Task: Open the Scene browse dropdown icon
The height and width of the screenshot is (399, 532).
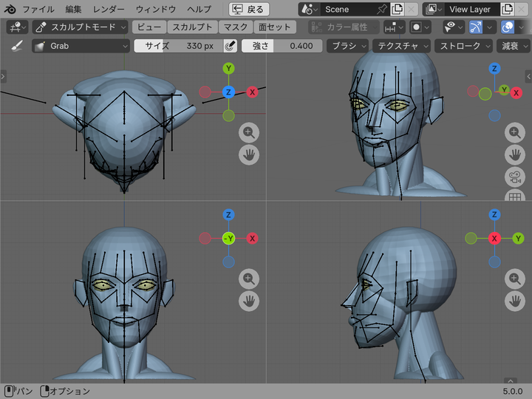Action: pyautogui.click(x=310, y=9)
